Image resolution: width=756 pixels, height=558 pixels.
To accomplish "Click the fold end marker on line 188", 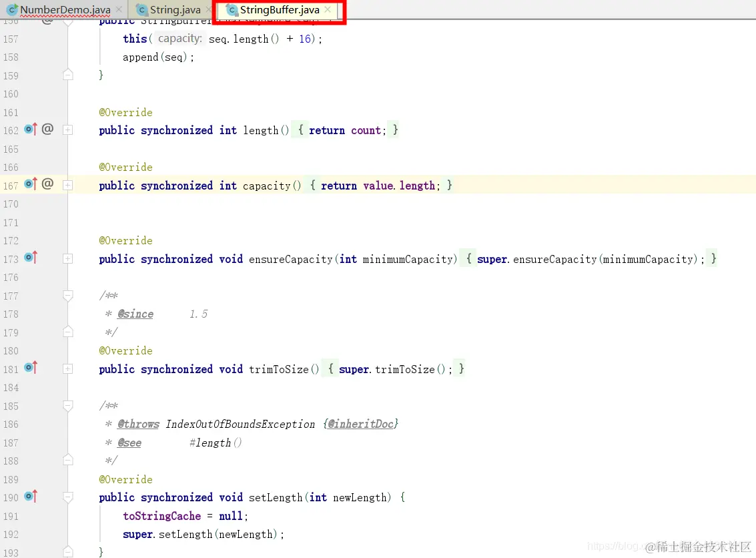I will (x=68, y=460).
